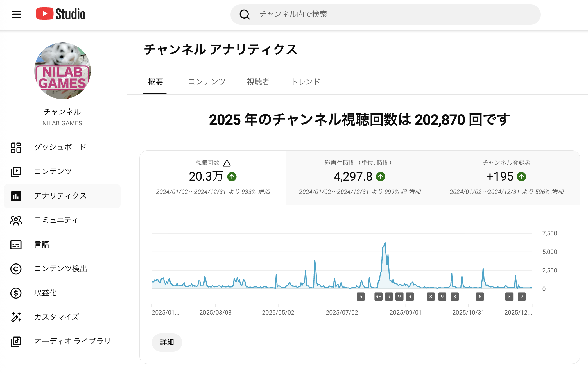Image resolution: width=588 pixels, height=373 pixels.
Task: Open the hamburger menu icon
Action: [17, 14]
